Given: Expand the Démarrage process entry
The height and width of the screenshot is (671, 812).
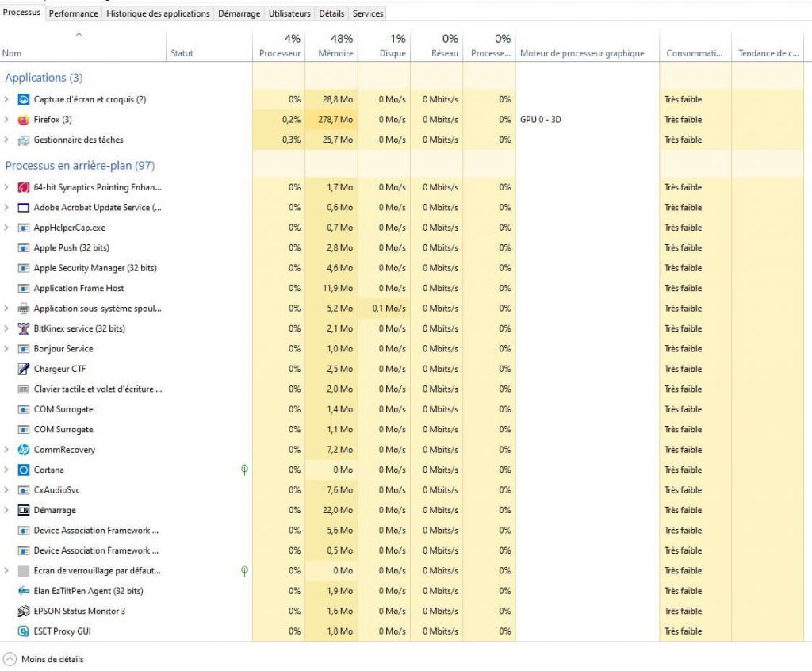Looking at the screenshot, I should (x=6, y=510).
